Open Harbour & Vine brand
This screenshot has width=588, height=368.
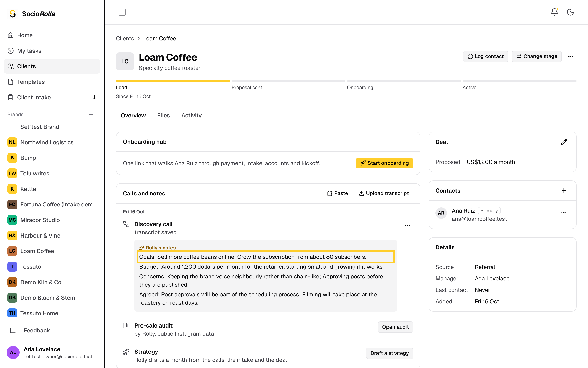[x=52, y=236]
